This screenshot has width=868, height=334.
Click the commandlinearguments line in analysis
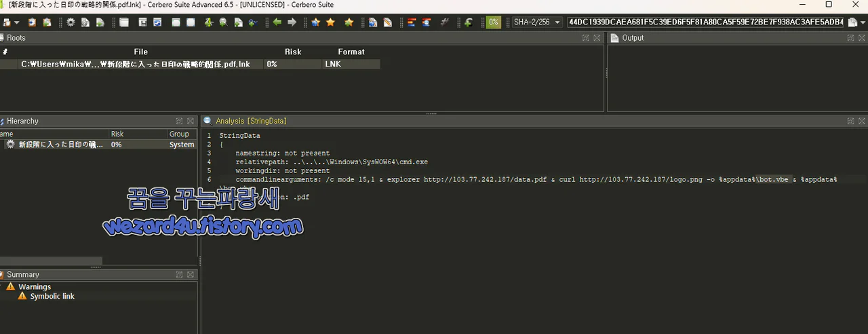(x=536, y=180)
